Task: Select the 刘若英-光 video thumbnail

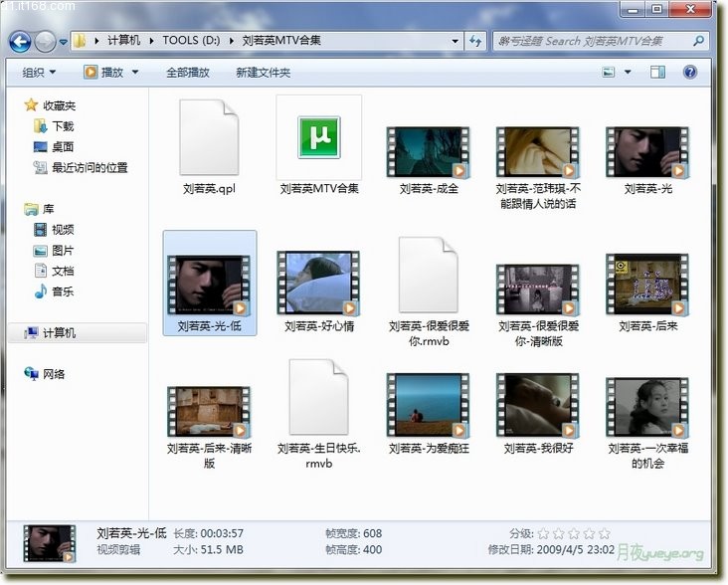Action: pyautogui.click(x=647, y=152)
